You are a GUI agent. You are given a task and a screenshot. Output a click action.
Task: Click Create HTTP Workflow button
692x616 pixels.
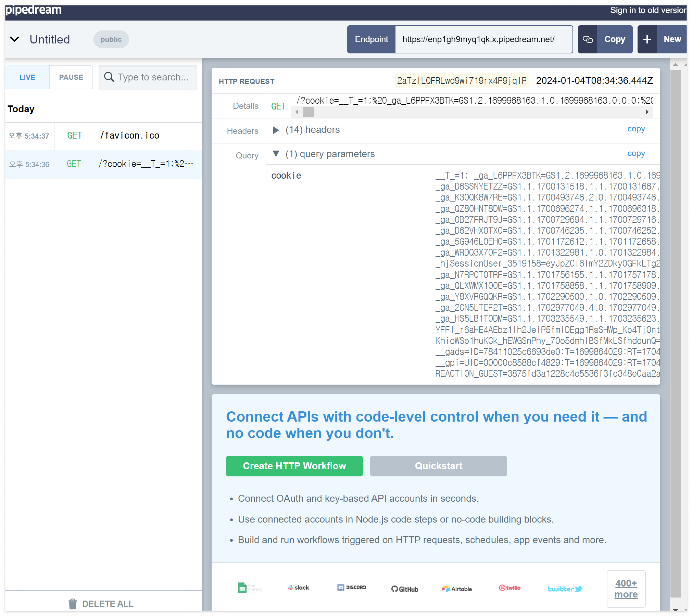pyautogui.click(x=294, y=466)
